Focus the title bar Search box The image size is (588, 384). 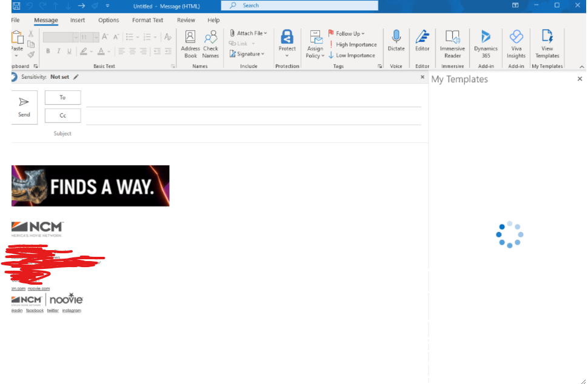[x=299, y=5]
